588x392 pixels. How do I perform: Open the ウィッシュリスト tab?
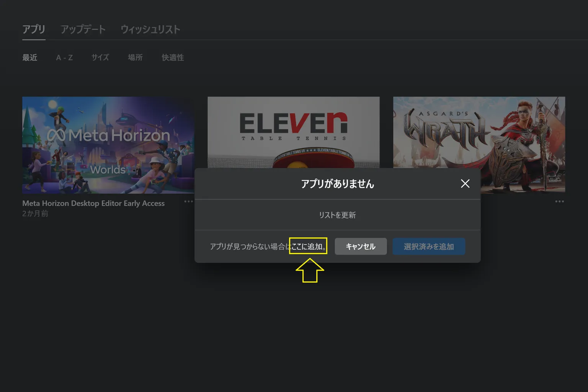pyautogui.click(x=150, y=29)
